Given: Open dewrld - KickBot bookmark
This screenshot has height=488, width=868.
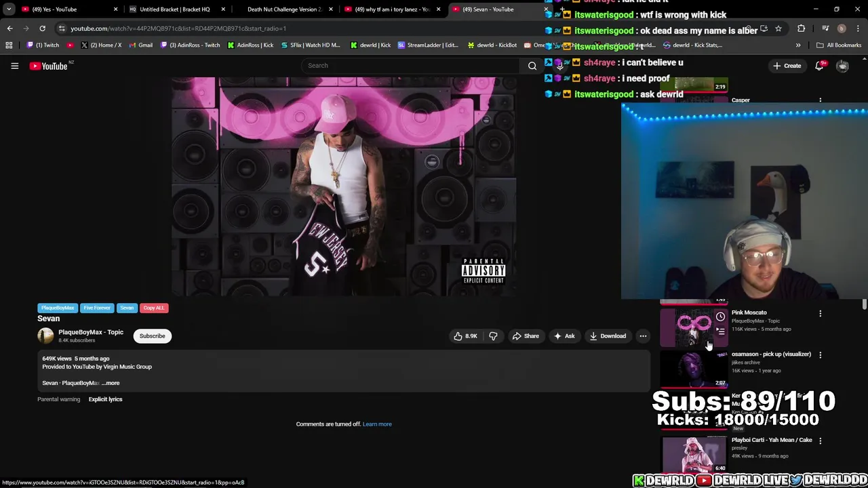Looking at the screenshot, I should click(492, 45).
